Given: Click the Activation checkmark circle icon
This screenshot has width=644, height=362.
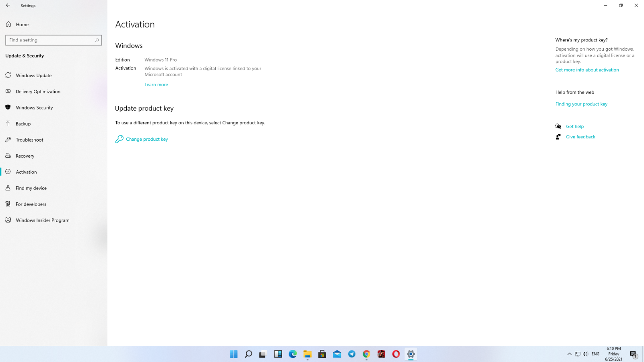Looking at the screenshot, I should (x=8, y=172).
